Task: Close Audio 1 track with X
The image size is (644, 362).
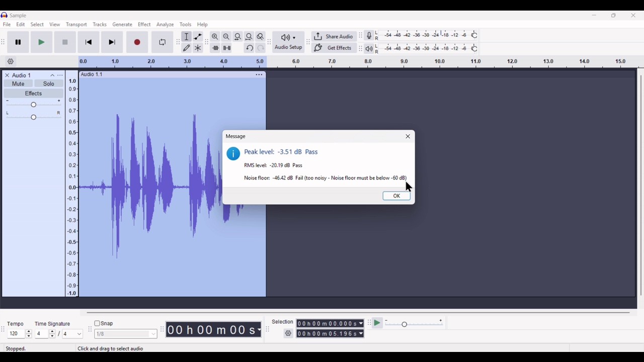Action: coord(7,75)
